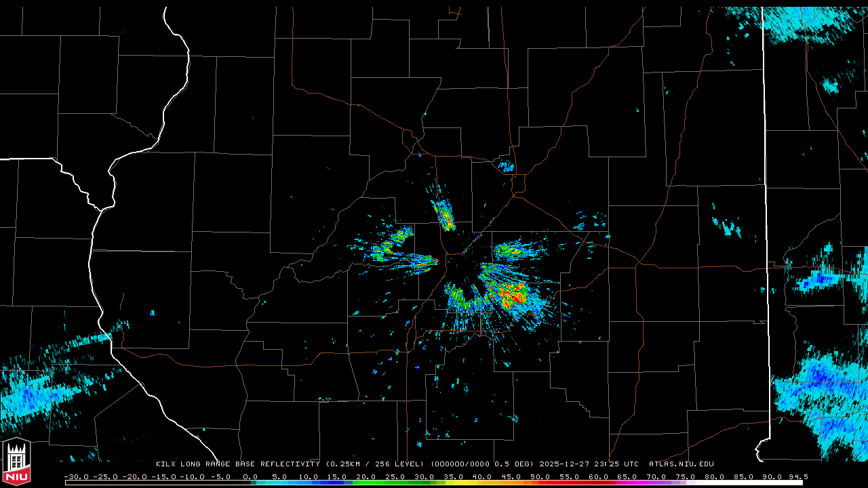Click the echo band east-northeast of radar
The height and width of the screenshot is (488, 868).
click(519, 251)
